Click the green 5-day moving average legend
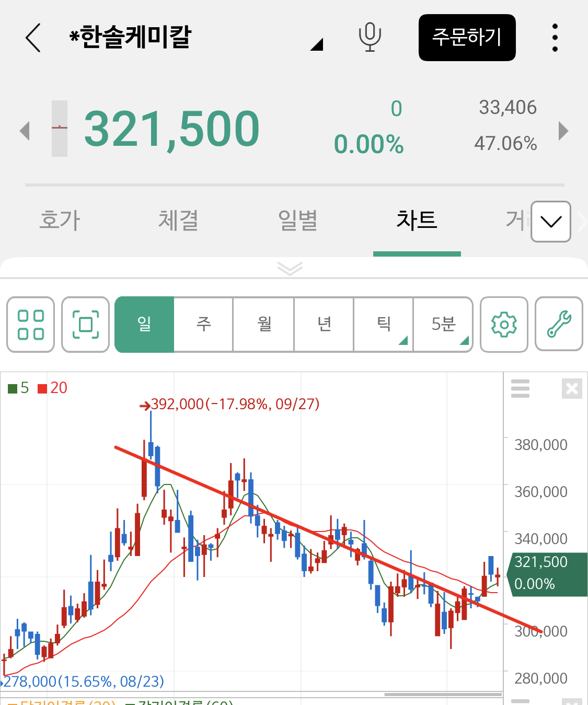Image resolution: width=588 pixels, height=705 pixels. 19,388
